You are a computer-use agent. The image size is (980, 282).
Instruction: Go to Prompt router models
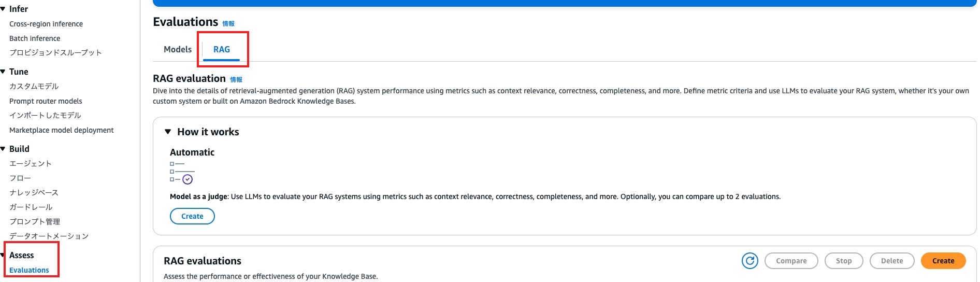46,101
